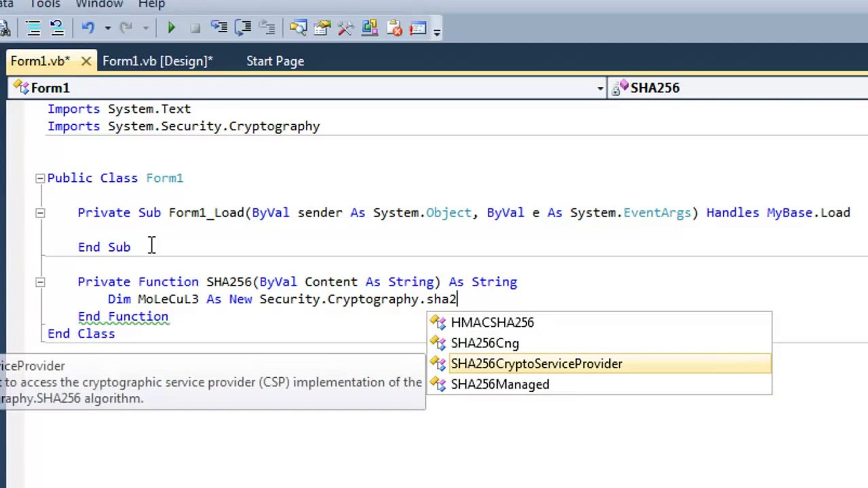Switch to the Start Page tab

tap(275, 61)
